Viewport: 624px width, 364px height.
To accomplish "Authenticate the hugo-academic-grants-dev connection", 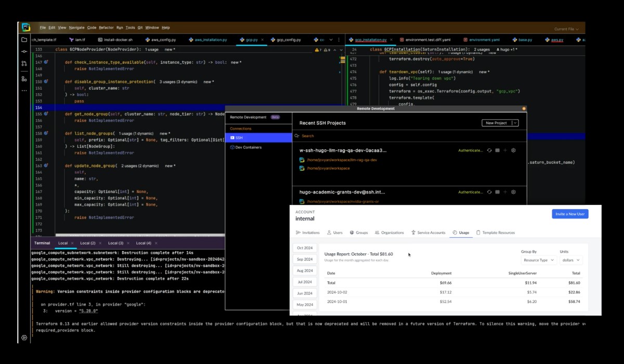I will [471, 192].
